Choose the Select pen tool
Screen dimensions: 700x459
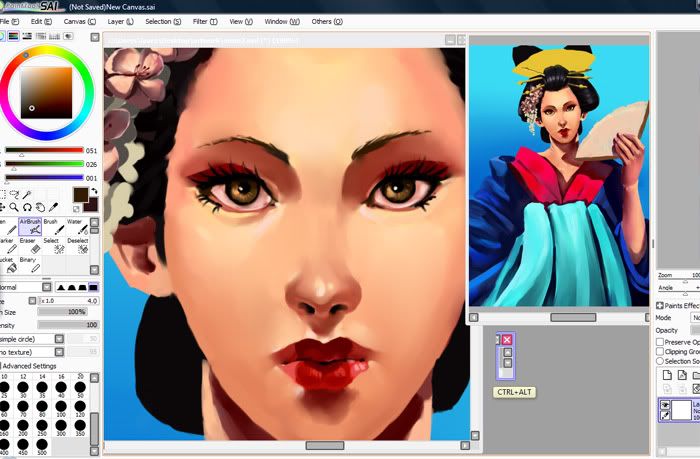pos(54,246)
